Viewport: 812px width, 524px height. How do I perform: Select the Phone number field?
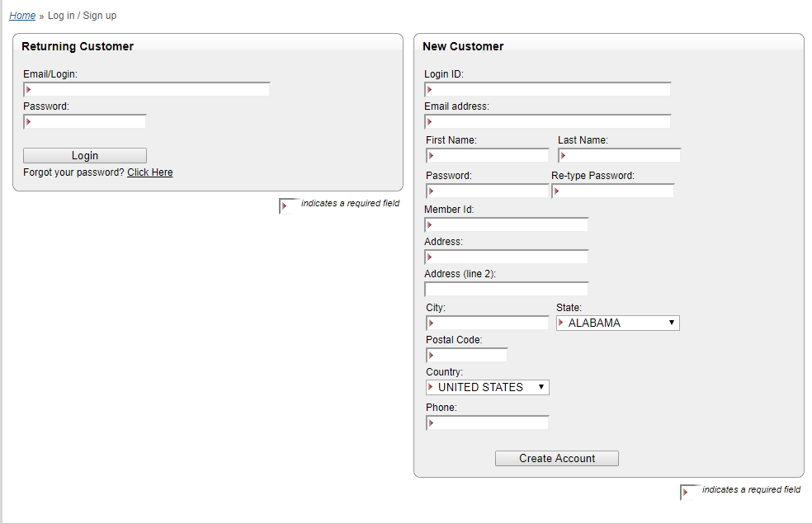point(488,423)
